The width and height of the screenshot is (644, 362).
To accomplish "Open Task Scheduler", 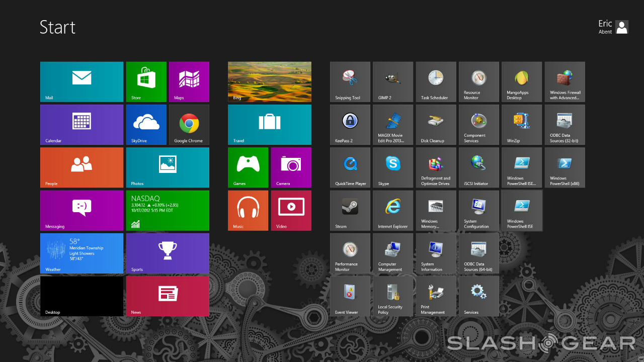I will tap(436, 82).
